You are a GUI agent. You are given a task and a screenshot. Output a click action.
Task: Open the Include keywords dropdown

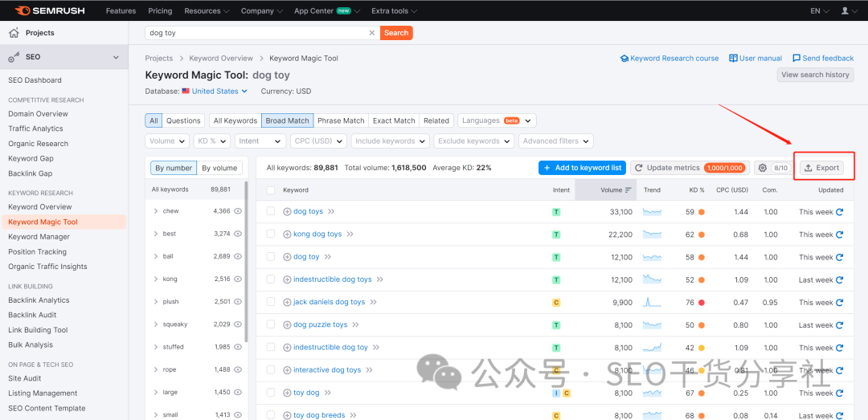pos(391,141)
